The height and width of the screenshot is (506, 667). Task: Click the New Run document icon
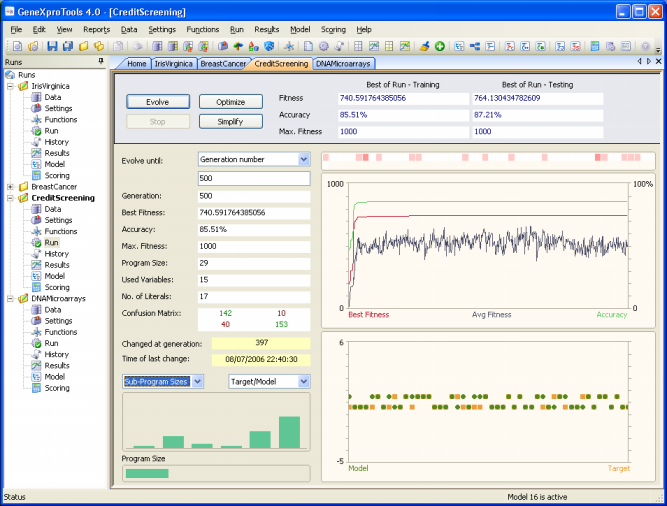[x=17, y=46]
